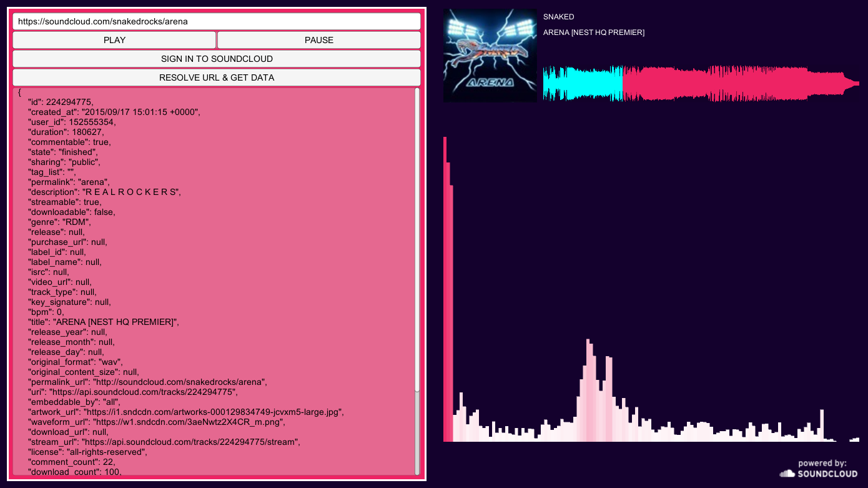
Task: Click the "video_url": null line
Action: tap(59, 282)
